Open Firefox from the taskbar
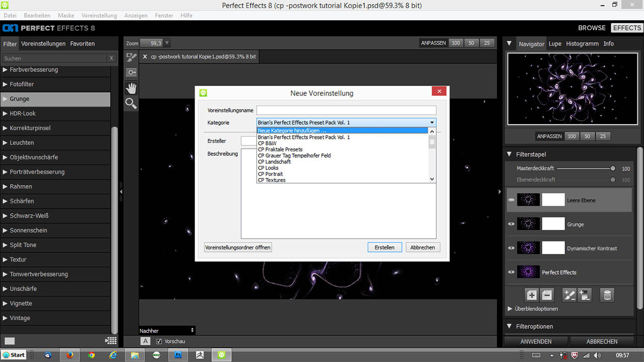 coord(69,354)
